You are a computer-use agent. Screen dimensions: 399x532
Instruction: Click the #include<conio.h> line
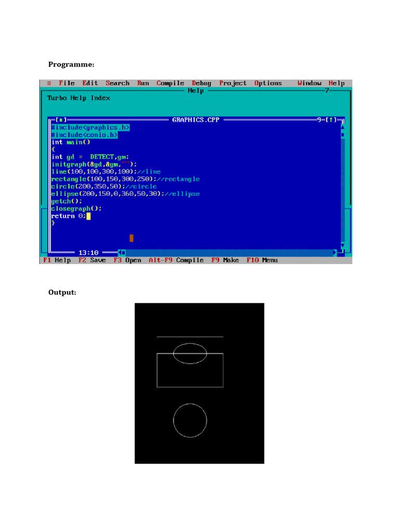click(85, 135)
